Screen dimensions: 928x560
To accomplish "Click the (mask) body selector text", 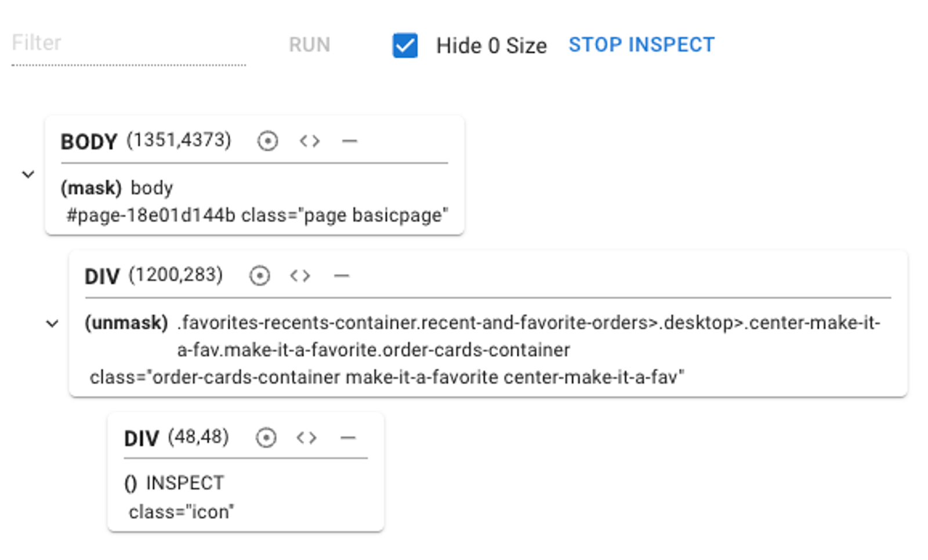I will (117, 188).
